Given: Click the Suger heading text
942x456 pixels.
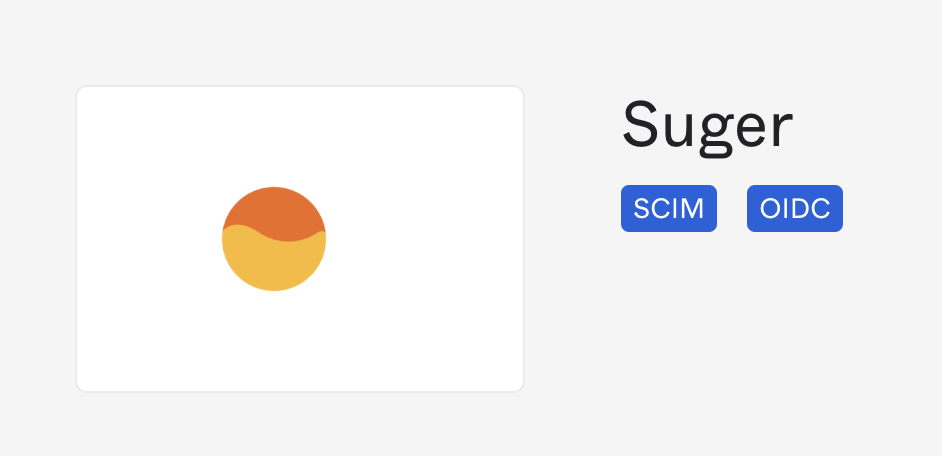Looking at the screenshot, I should 707,127.
